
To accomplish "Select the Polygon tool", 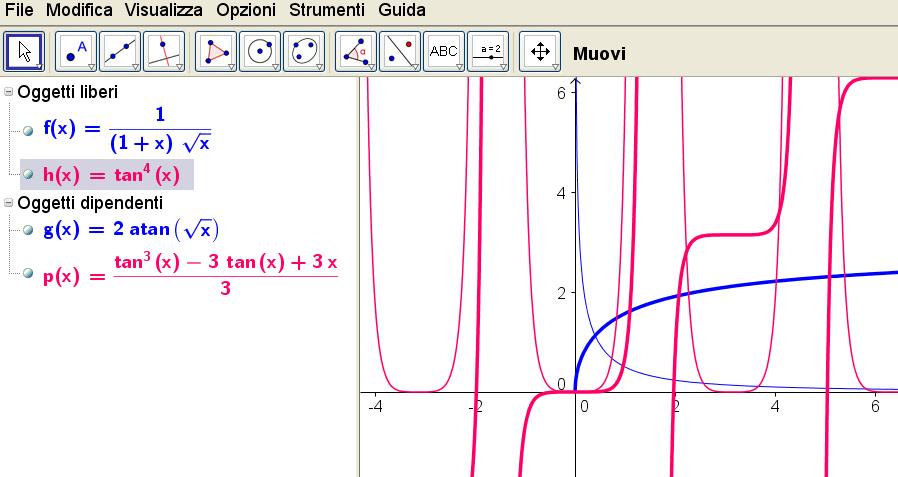I will click(x=216, y=52).
